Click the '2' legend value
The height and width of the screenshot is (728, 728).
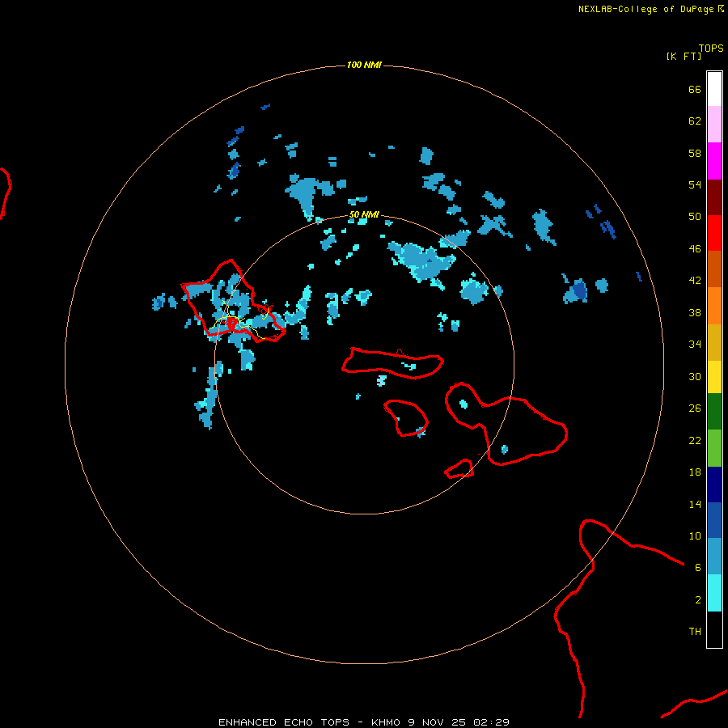click(698, 600)
